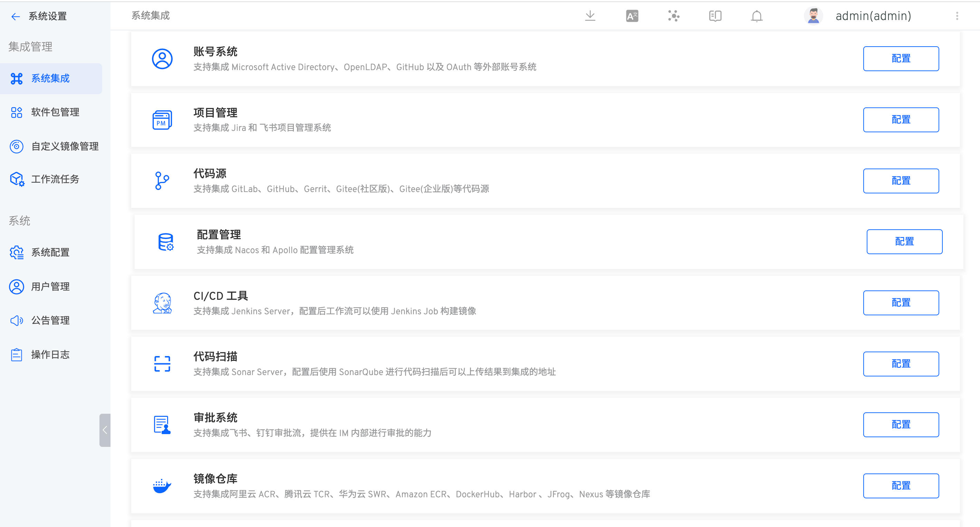The width and height of the screenshot is (980, 527).
Task: Click the description mentioning SonarQube
Action: [375, 372]
